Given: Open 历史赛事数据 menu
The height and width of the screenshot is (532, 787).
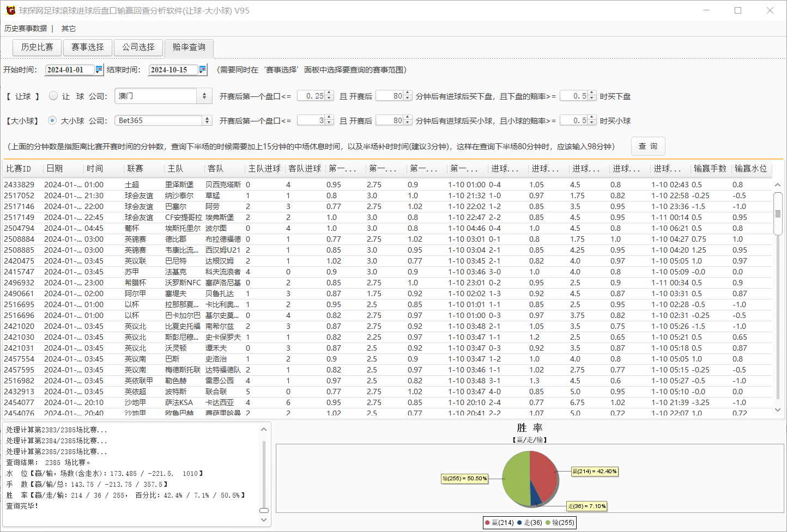Looking at the screenshot, I should click(26, 28).
